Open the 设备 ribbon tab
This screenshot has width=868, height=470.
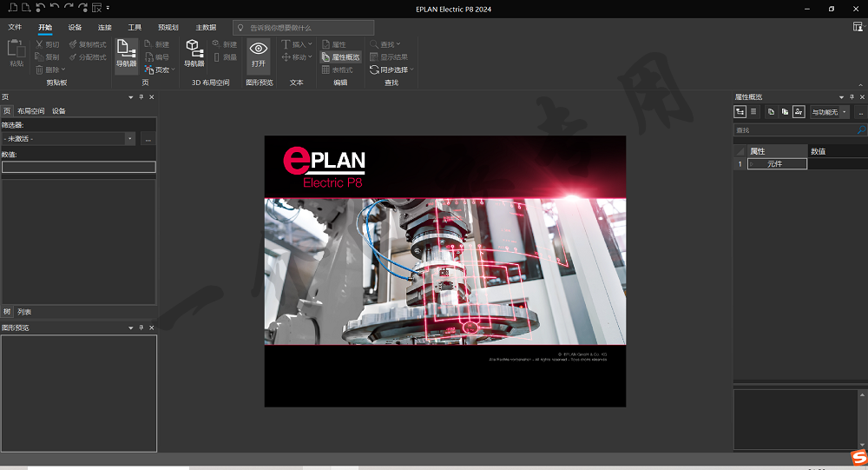pos(75,28)
